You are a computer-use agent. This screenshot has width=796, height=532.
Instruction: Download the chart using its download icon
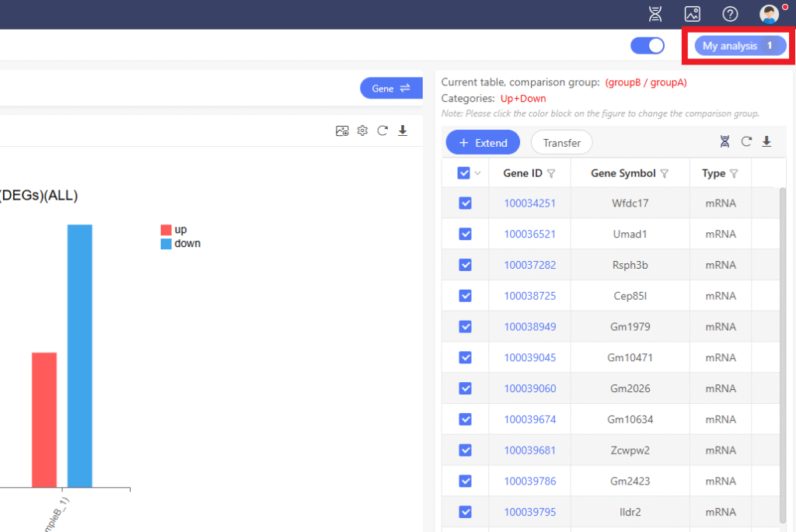403,130
